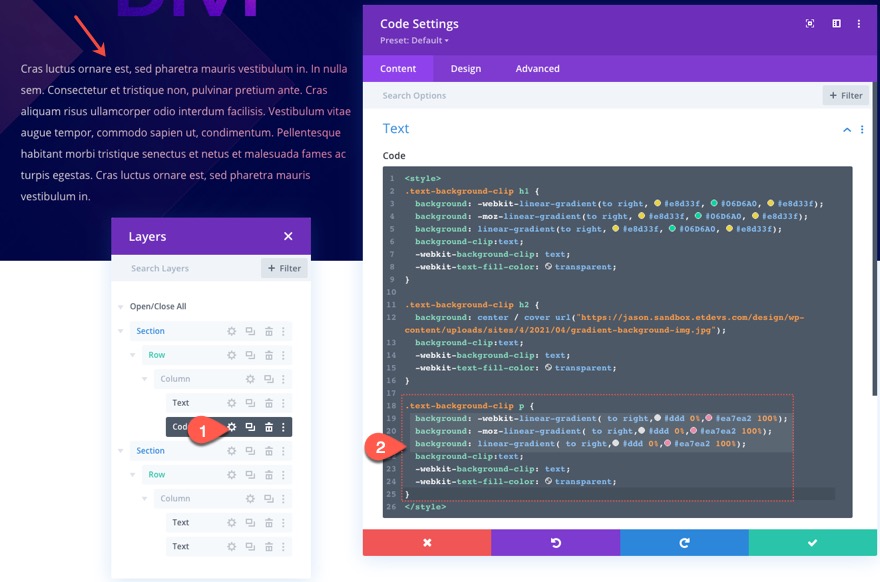
Task: Collapse the bottom Section in layers tree
Action: click(x=121, y=451)
